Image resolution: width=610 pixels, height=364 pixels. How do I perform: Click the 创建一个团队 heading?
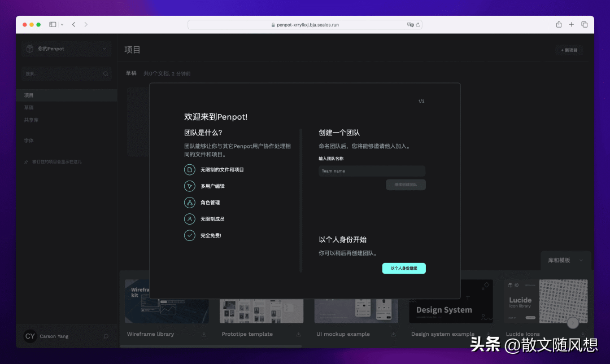tap(339, 133)
